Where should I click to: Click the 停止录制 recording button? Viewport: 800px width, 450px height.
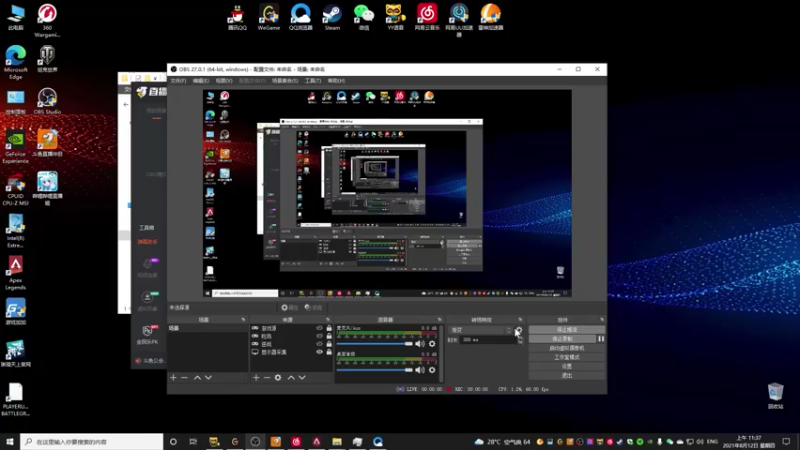click(x=562, y=339)
